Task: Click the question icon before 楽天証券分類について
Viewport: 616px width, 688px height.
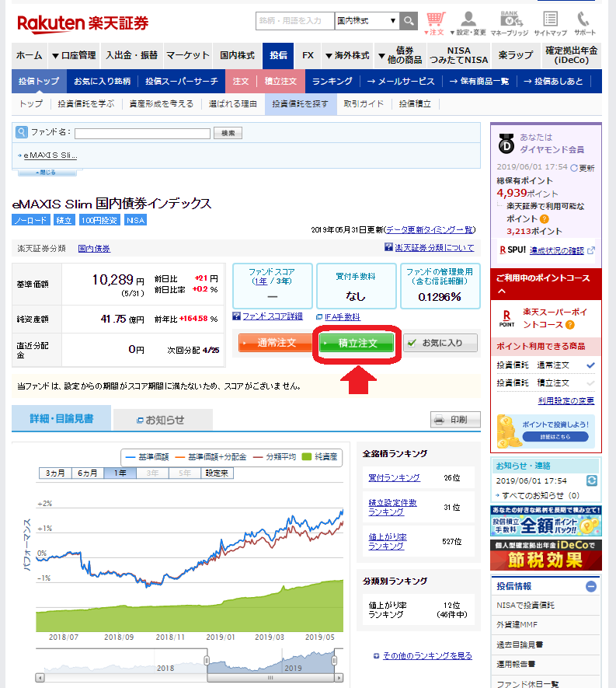Action: (388, 247)
